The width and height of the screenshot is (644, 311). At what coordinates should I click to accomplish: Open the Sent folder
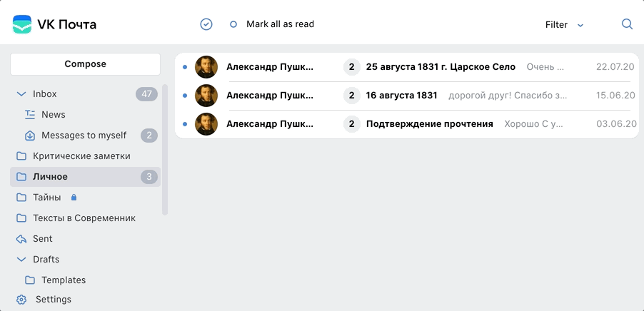click(x=85, y=239)
